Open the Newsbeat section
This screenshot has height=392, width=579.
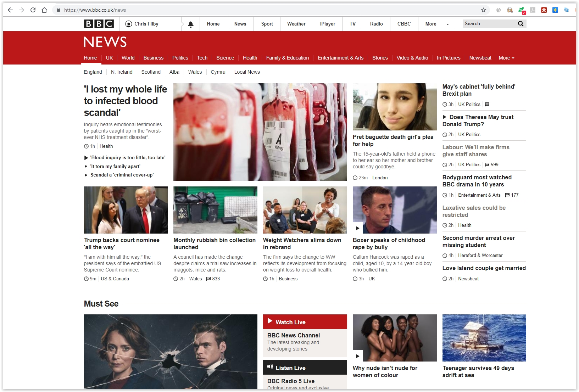(x=480, y=58)
